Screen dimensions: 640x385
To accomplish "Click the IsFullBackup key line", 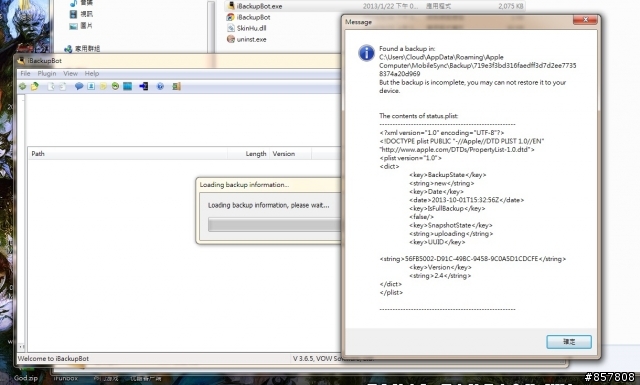I will [x=447, y=209].
